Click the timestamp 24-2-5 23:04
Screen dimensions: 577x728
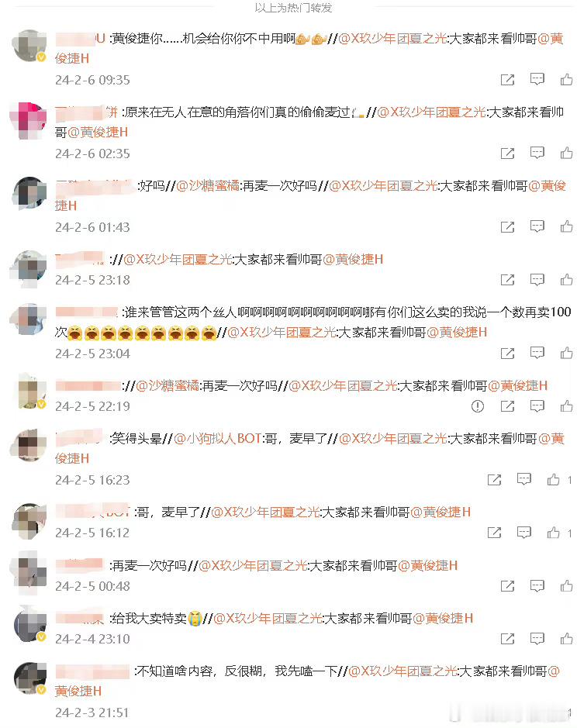[x=92, y=354]
